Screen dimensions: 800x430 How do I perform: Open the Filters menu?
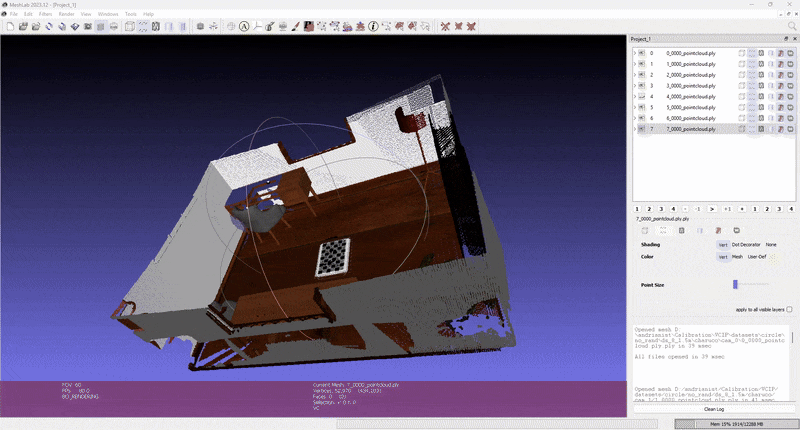click(46, 14)
